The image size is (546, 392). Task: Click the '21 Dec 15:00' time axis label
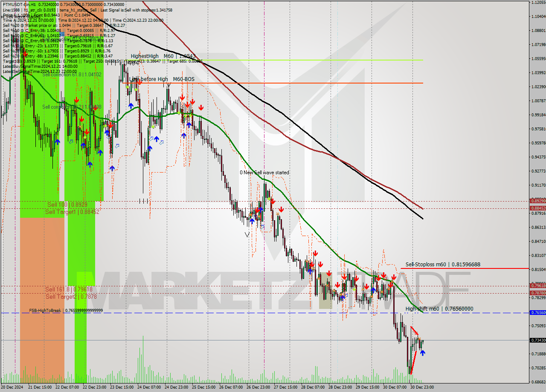click(40, 387)
